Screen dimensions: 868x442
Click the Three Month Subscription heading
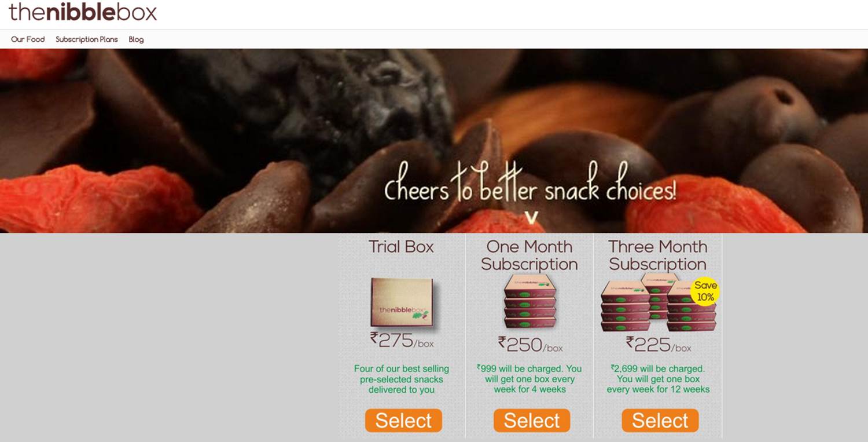[x=658, y=255]
